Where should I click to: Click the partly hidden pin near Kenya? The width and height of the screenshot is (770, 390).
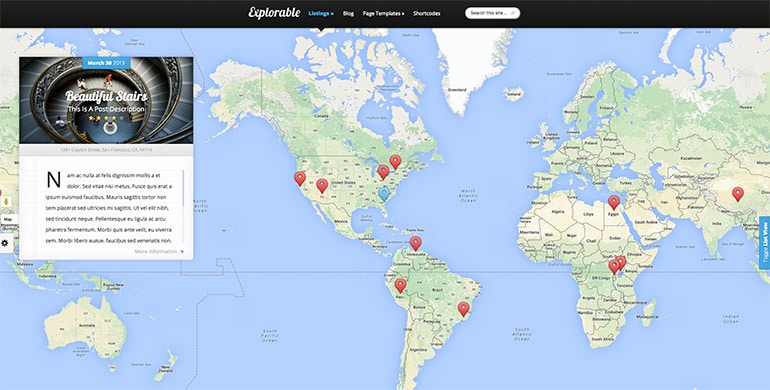point(622,262)
